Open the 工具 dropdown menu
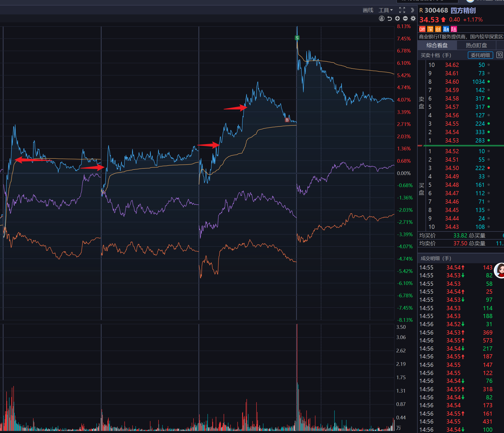 click(x=385, y=10)
